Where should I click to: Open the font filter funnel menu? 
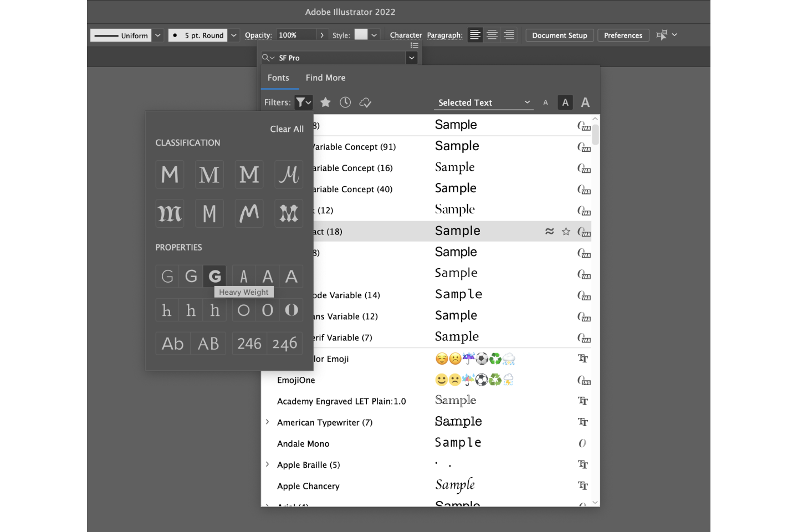(304, 103)
